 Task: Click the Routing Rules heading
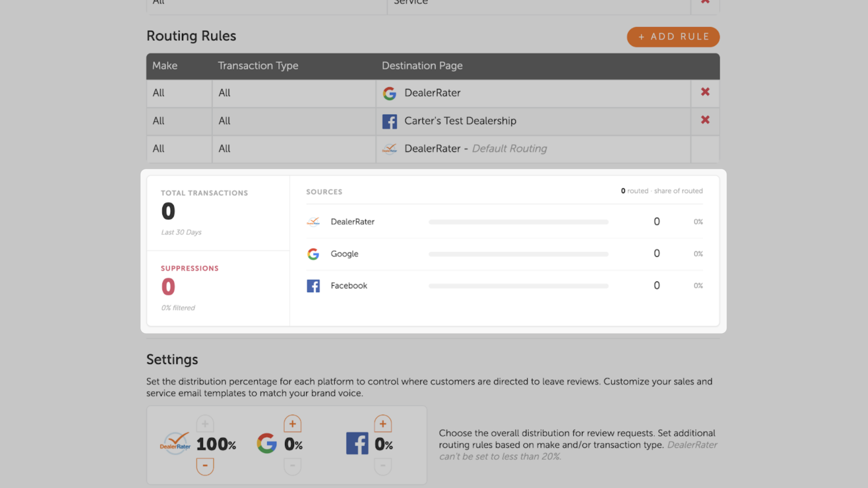[191, 36]
